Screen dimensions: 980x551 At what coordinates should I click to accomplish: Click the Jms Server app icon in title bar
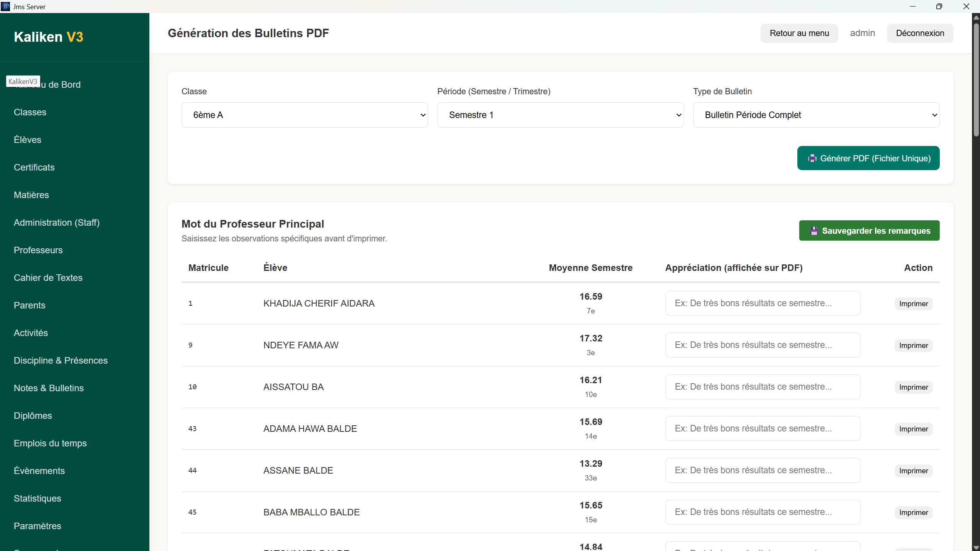point(5,7)
